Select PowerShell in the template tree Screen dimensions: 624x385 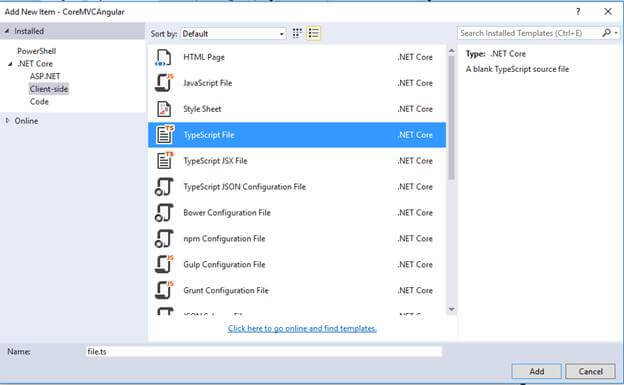pos(37,51)
